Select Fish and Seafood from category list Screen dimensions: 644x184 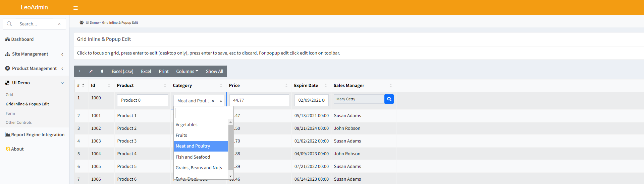tap(193, 157)
